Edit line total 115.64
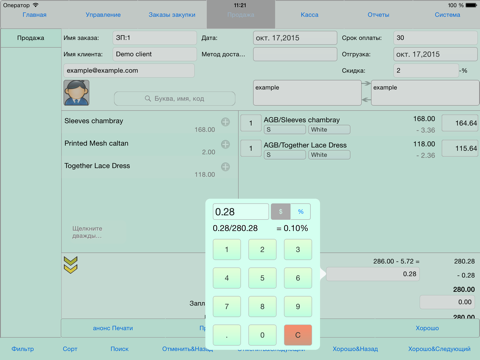This screenshot has width=480, height=360. (460, 148)
